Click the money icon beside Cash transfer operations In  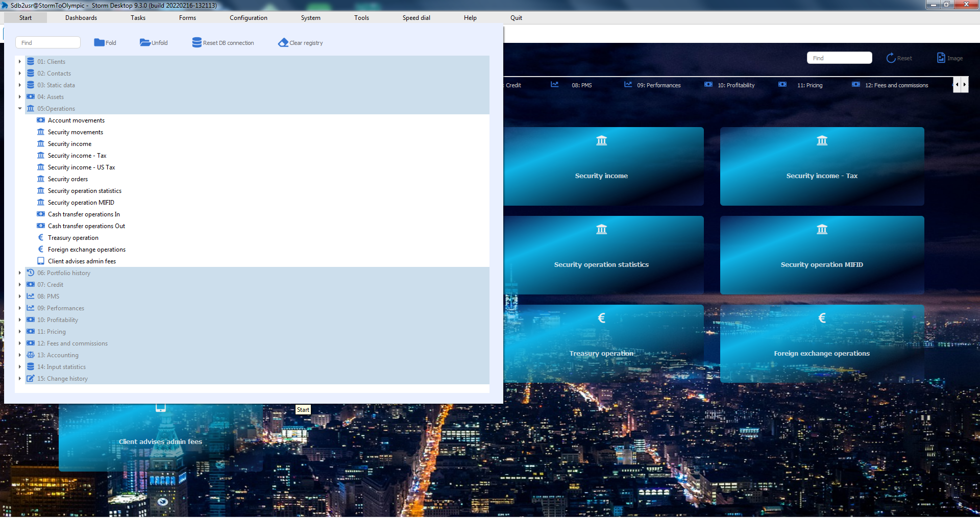[x=41, y=214]
